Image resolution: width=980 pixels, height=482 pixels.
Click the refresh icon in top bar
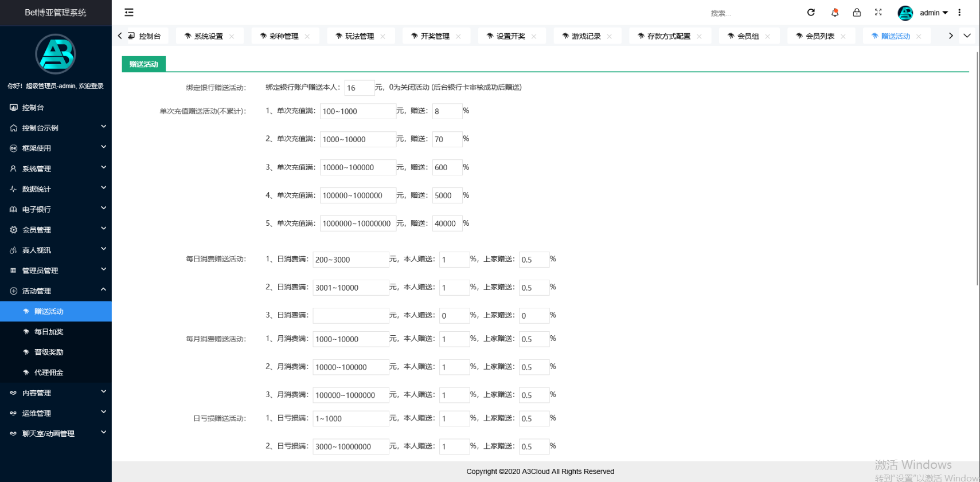[x=811, y=12]
